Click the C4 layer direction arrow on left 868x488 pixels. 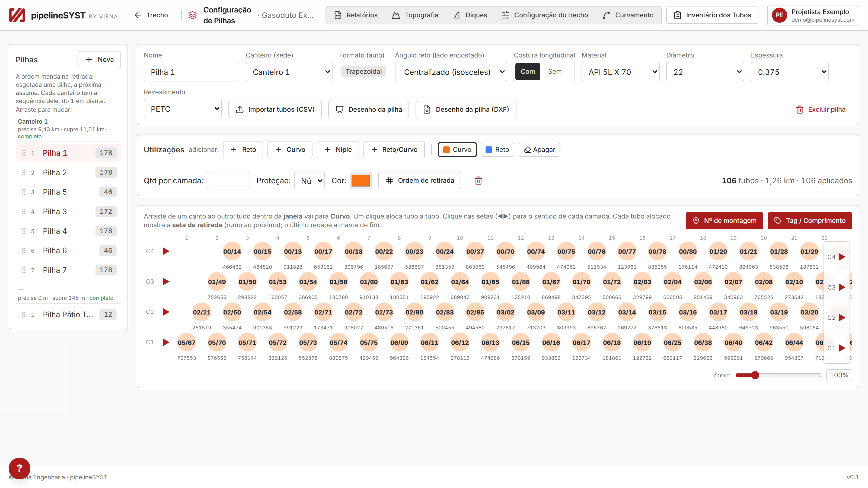tap(166, 251)
